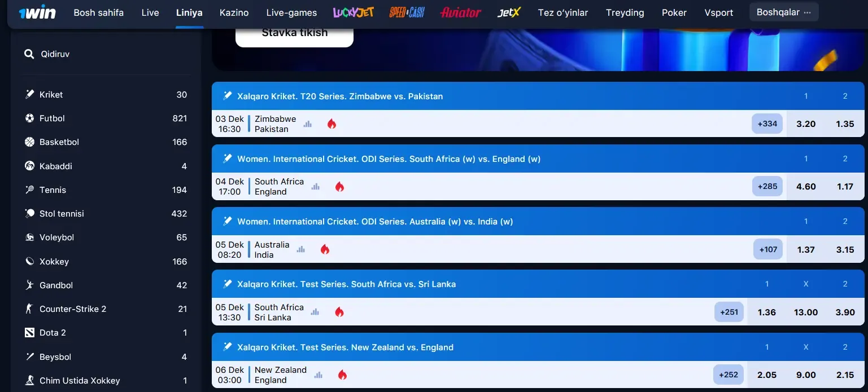Select odds 3.20 for Zimbabwe win
The height and width of the screenshot is (392, 868).
click(805, 124)
